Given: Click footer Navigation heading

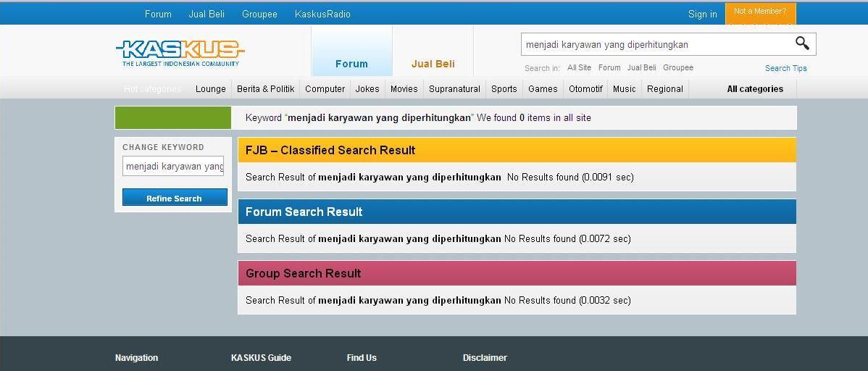Looking at the screenshot, I should (x=137, y=358).
